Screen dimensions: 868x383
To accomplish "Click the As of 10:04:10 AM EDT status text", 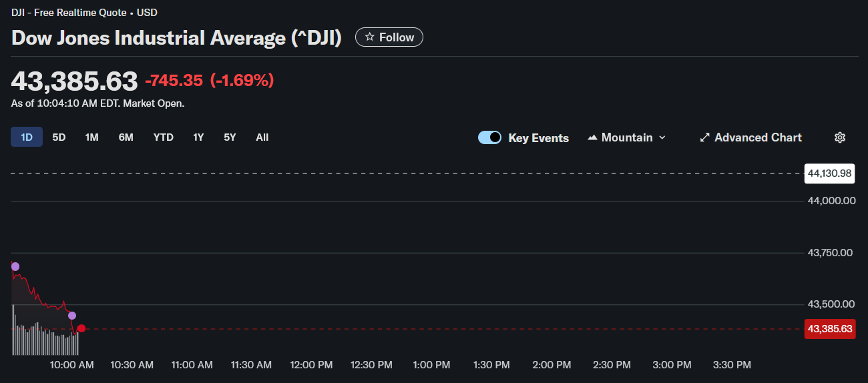I will [97, 103].
